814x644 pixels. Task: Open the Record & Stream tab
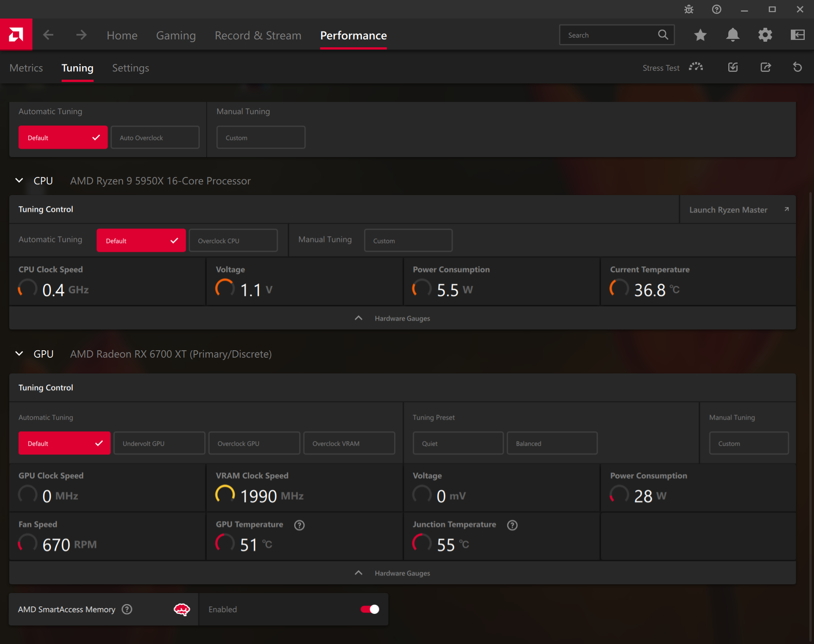point(258,35)
